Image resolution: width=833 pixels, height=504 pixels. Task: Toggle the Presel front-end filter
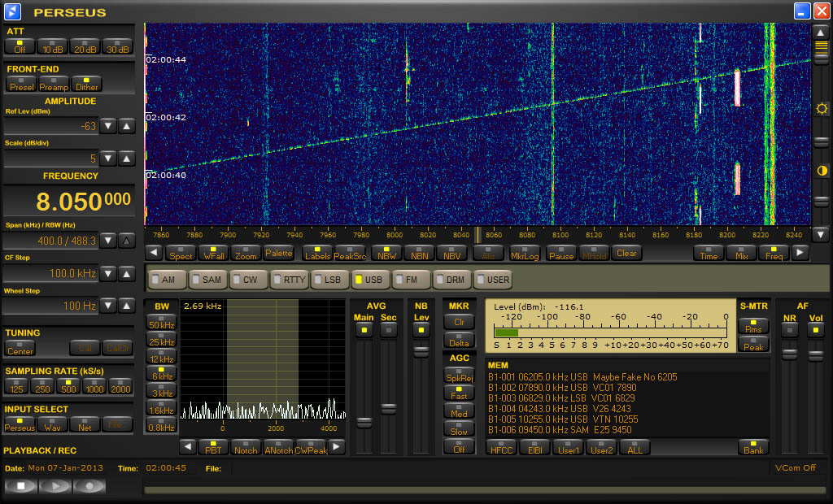[x=21, y=84]
